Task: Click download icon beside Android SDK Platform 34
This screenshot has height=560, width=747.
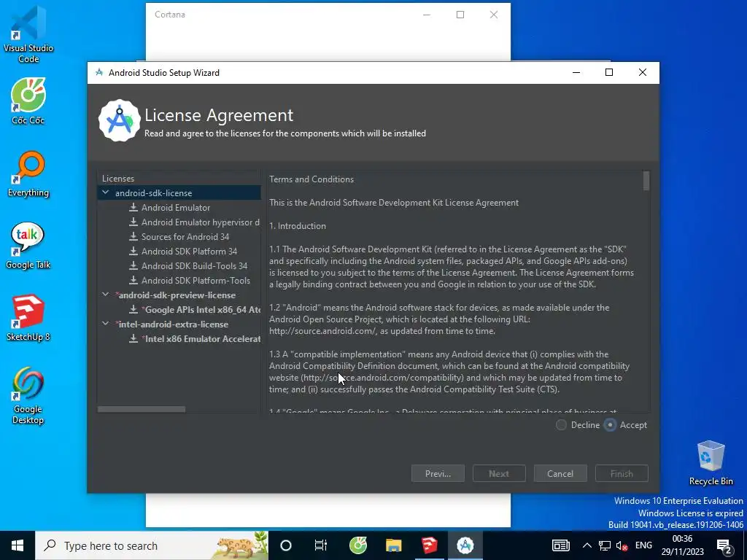Action: point(133,252)
